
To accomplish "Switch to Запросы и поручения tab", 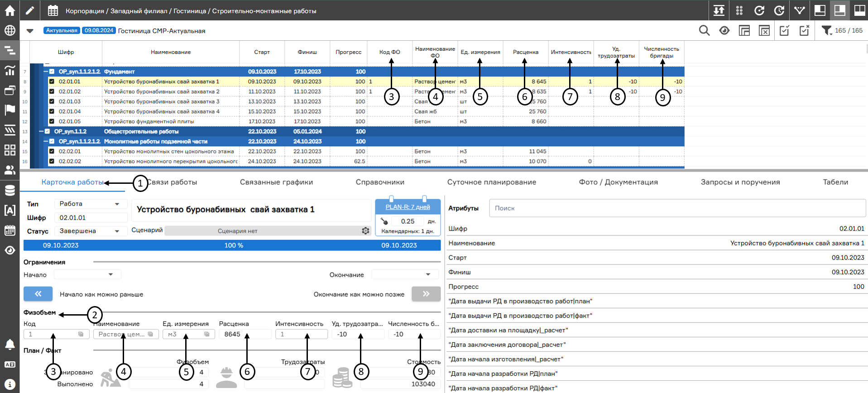I will click(x=740, y=182).
